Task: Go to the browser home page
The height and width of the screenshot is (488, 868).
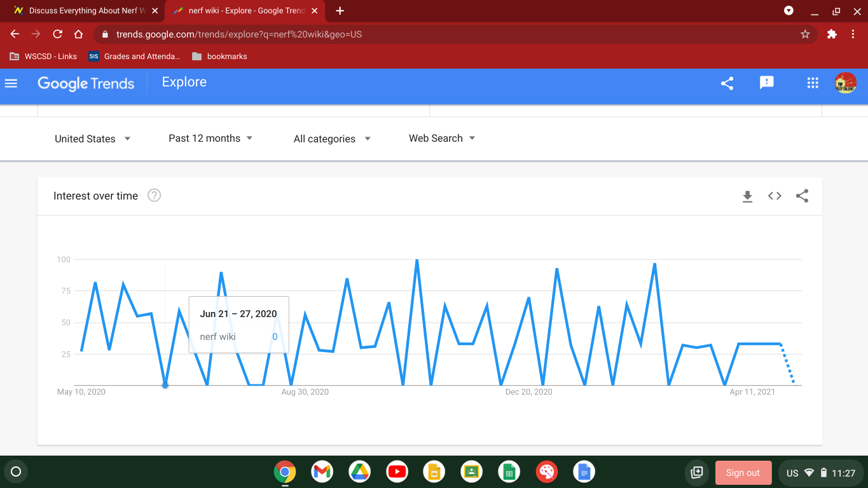Action: [78, 34]
